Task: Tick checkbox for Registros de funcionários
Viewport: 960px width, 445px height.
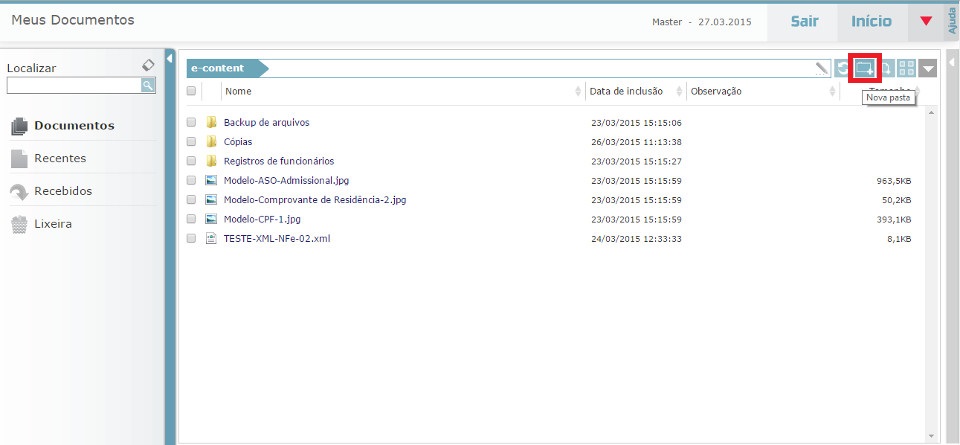Action: [x=191, y=161]
